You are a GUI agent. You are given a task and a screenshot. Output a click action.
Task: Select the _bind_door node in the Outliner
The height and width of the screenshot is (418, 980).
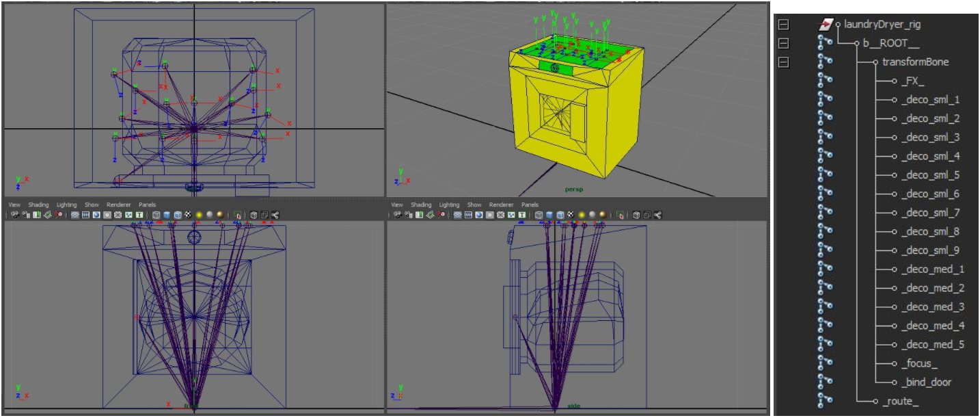pyautogui.click(x=925, y=383)
